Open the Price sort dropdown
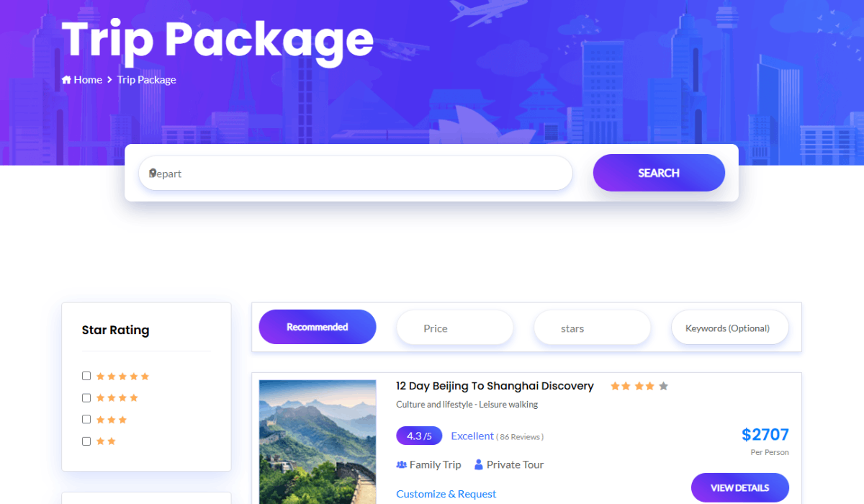The height and width of the screenshot is (504, 864). pyautogui.click(x=455, y=328)
